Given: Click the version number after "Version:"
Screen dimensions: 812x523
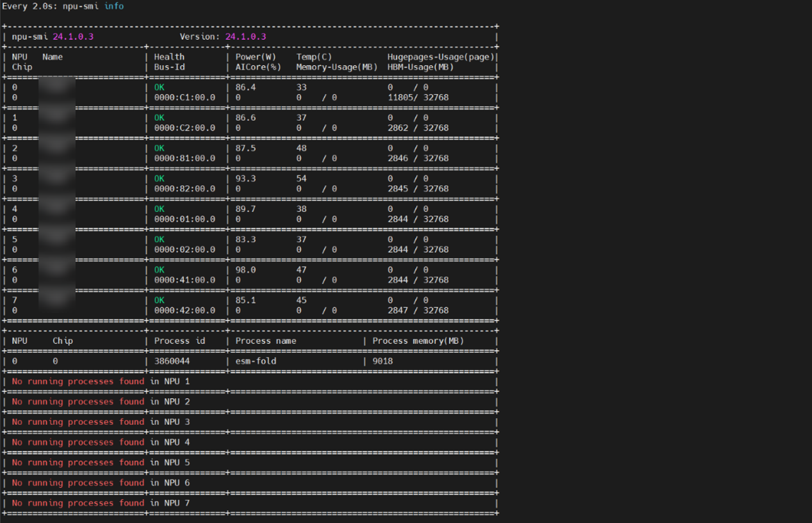Looking at the screenshot, I should 245,36.
